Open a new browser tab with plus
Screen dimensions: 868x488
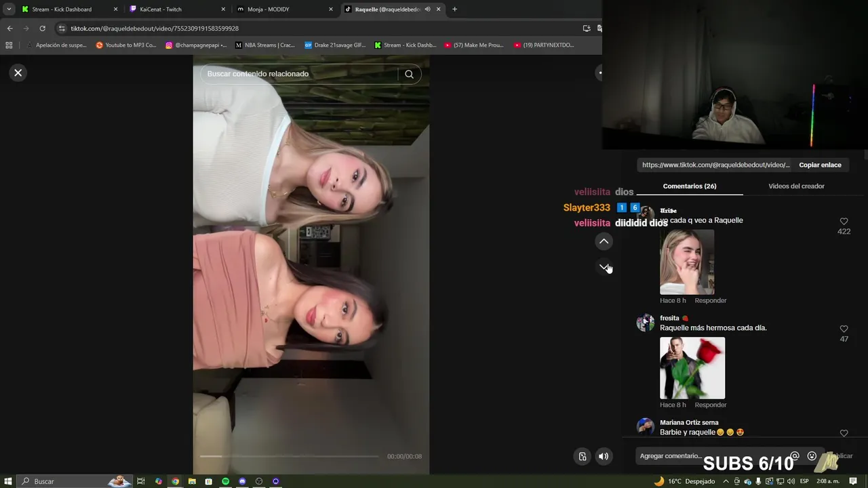[x=454, y=9]
